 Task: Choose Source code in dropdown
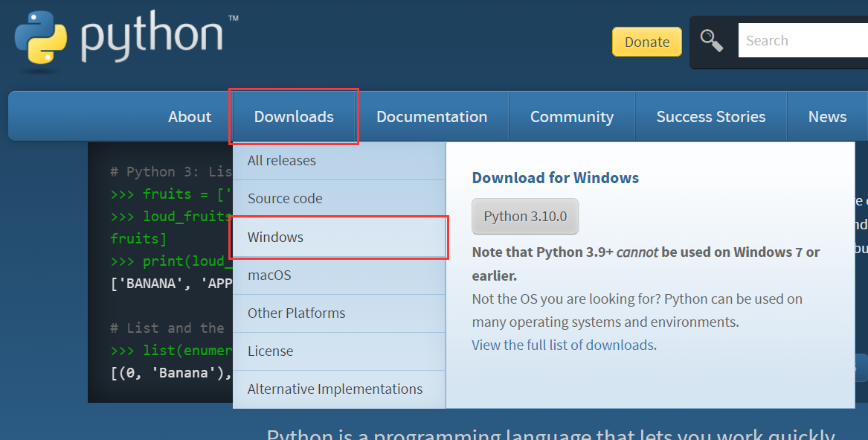point(285,199)
